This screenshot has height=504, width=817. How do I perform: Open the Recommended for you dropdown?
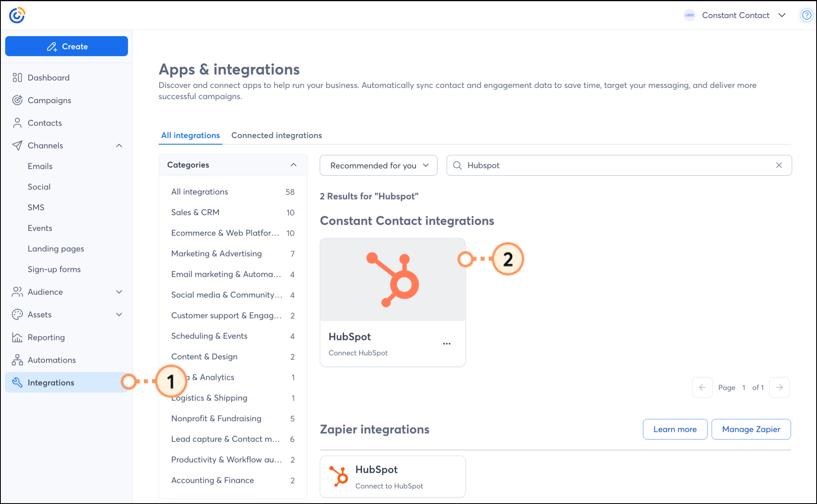click(x=378, y=165)
